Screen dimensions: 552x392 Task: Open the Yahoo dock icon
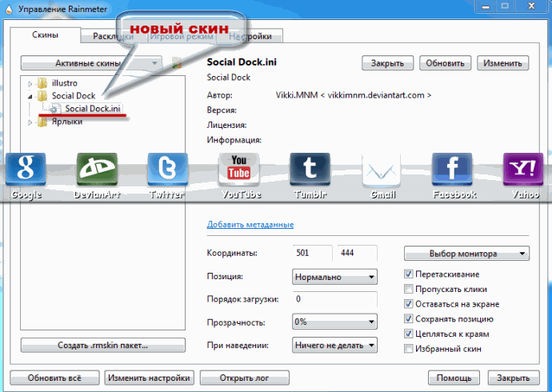523,170
